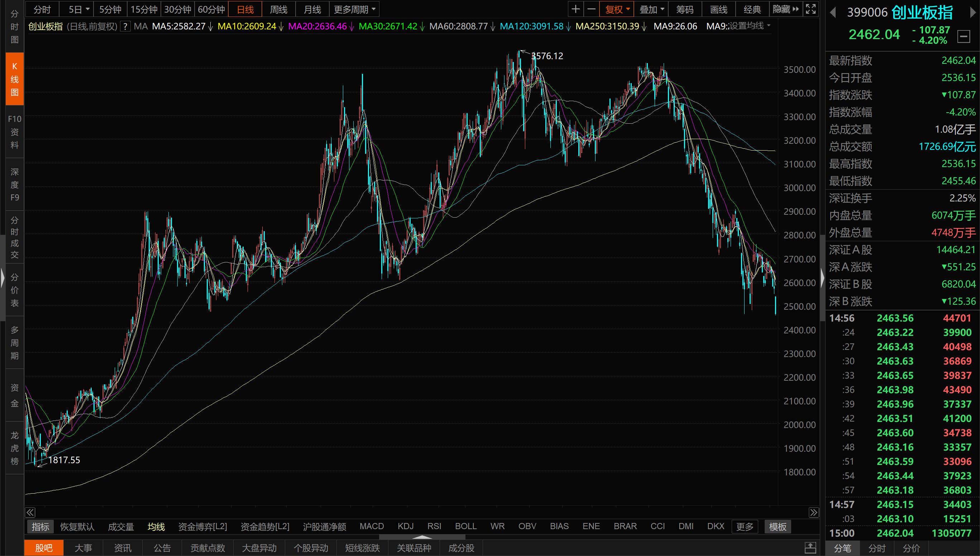Toggle BOLL indicator
This screenshot has height=556, width=980.
[x=466, y=526]
